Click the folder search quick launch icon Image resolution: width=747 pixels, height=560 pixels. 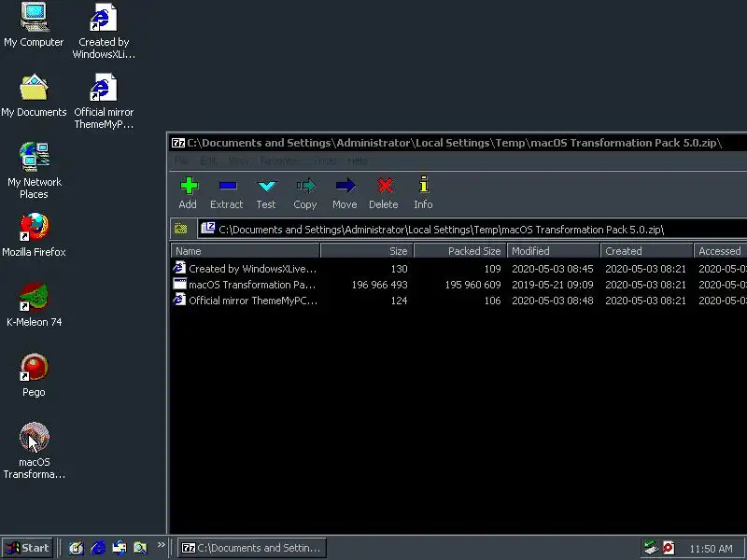[141, 548]
